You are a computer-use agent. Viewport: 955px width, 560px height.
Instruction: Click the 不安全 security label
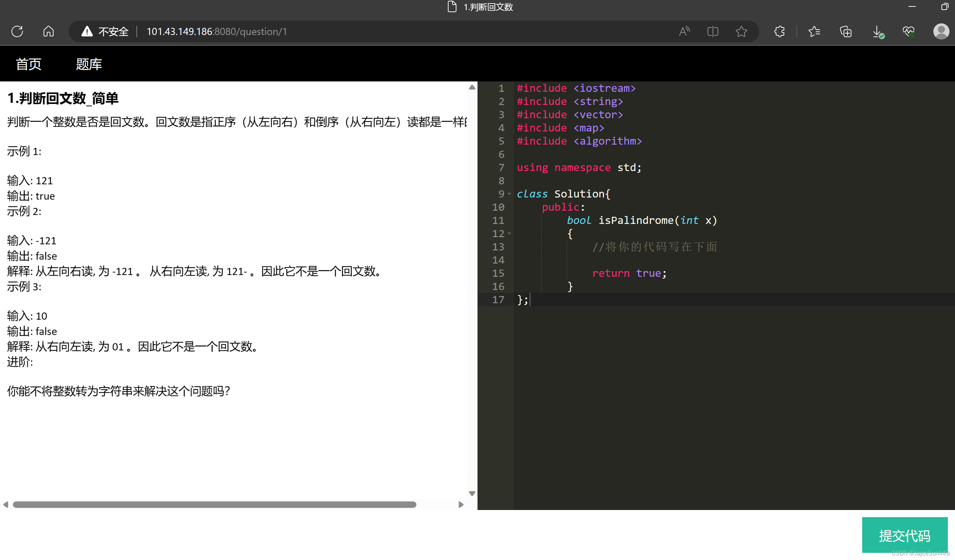[113, 31]
